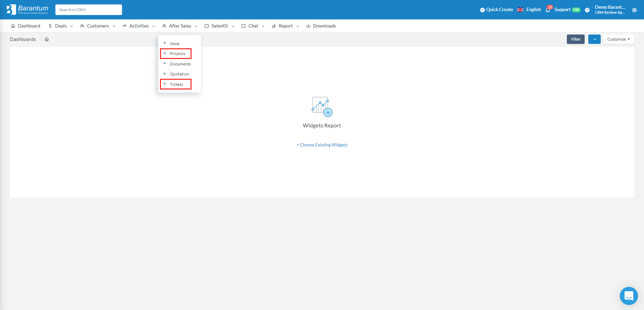Open the live chat bubble
The image size is (644, 310).
coord(629,296)
